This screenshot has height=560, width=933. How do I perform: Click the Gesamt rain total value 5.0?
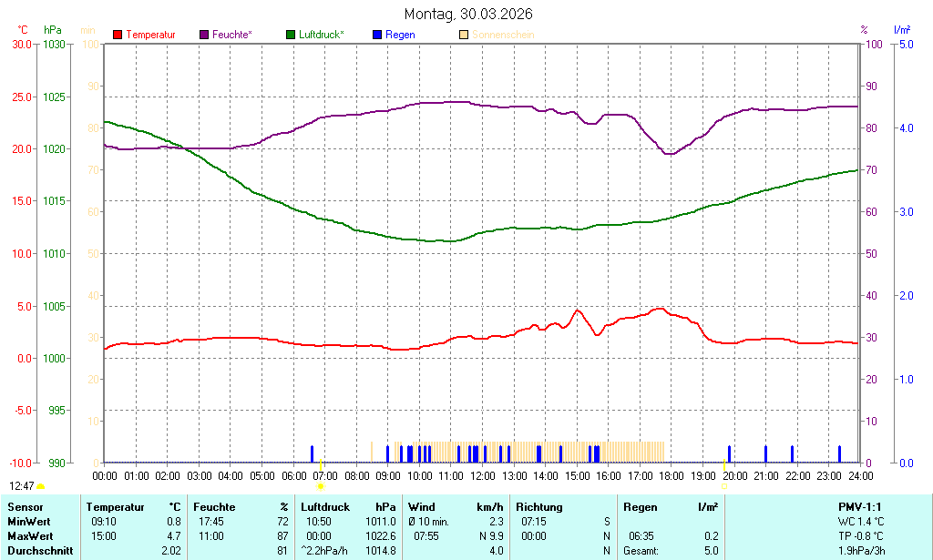(x=713, y=551)
